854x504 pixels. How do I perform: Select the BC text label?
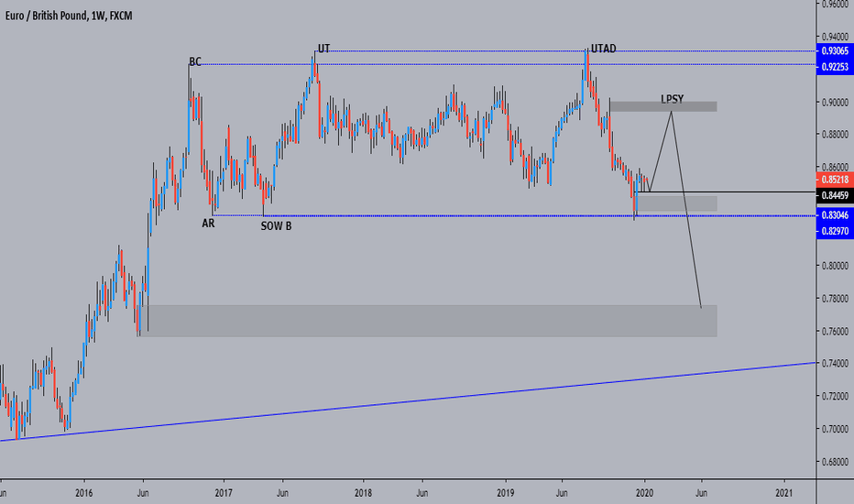point(195,62)
